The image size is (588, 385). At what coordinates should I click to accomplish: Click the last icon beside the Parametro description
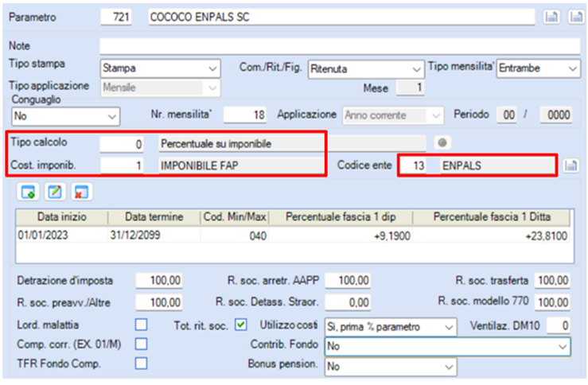(576, 17)
